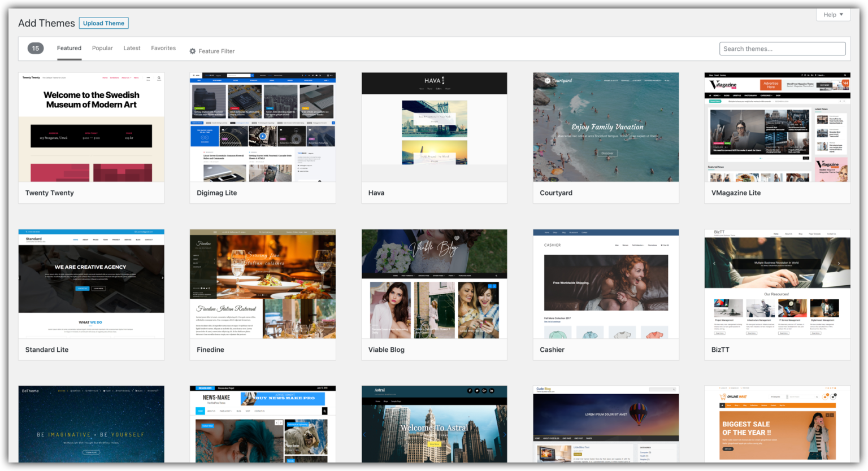The height and width of the screenshot is (471, 868).
Task: Open the Finedine restaurant theme thumbnail
Action: click(263, 284)
